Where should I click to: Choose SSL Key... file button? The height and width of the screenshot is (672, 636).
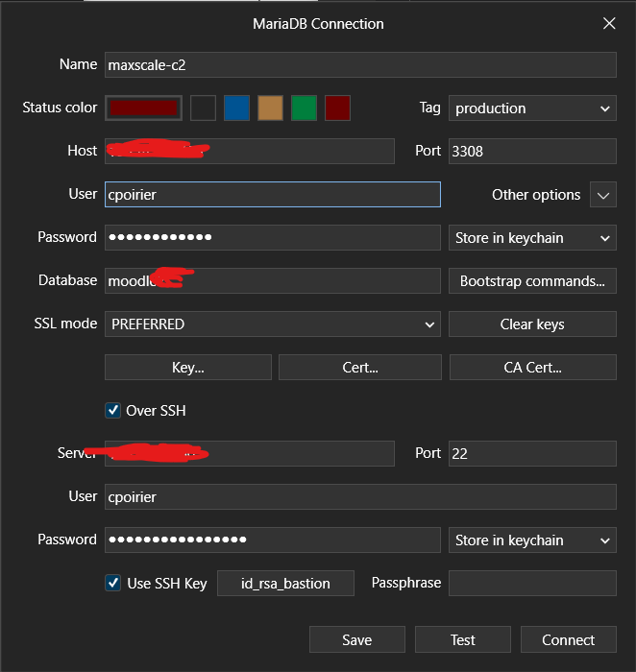(x=188, y=368)
